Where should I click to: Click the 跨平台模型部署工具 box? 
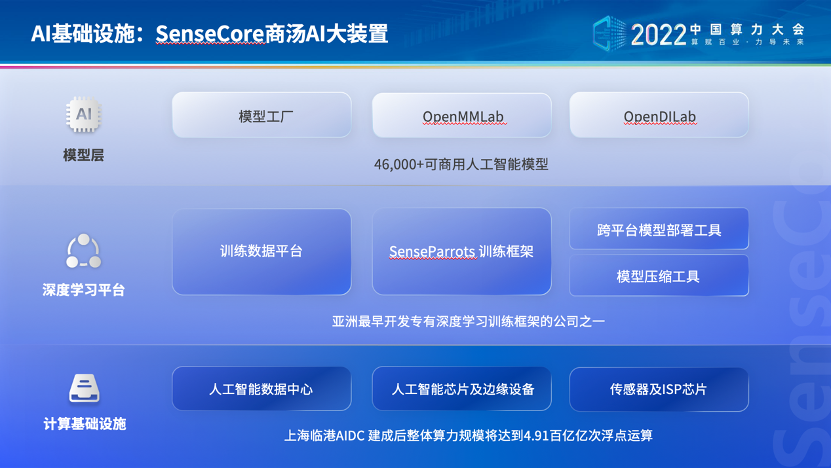(659, 229)
